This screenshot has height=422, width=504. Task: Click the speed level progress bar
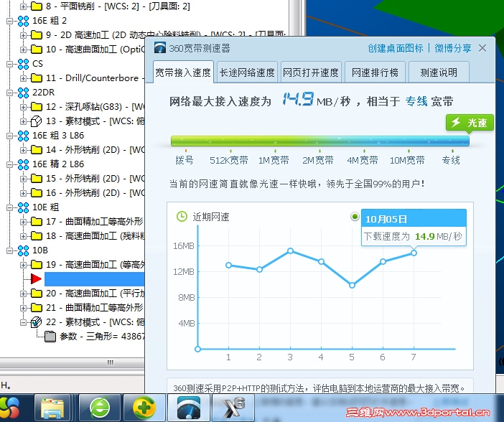(x=319, y=141)
